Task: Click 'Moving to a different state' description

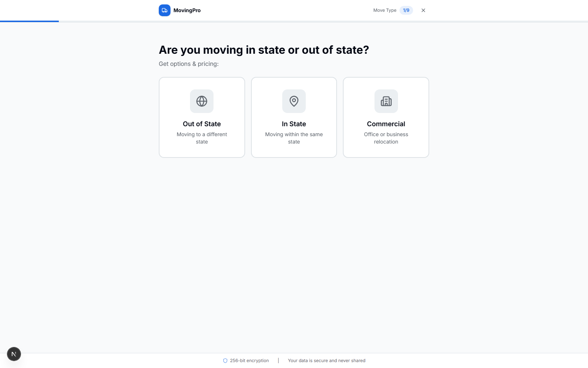Action: 202,138
